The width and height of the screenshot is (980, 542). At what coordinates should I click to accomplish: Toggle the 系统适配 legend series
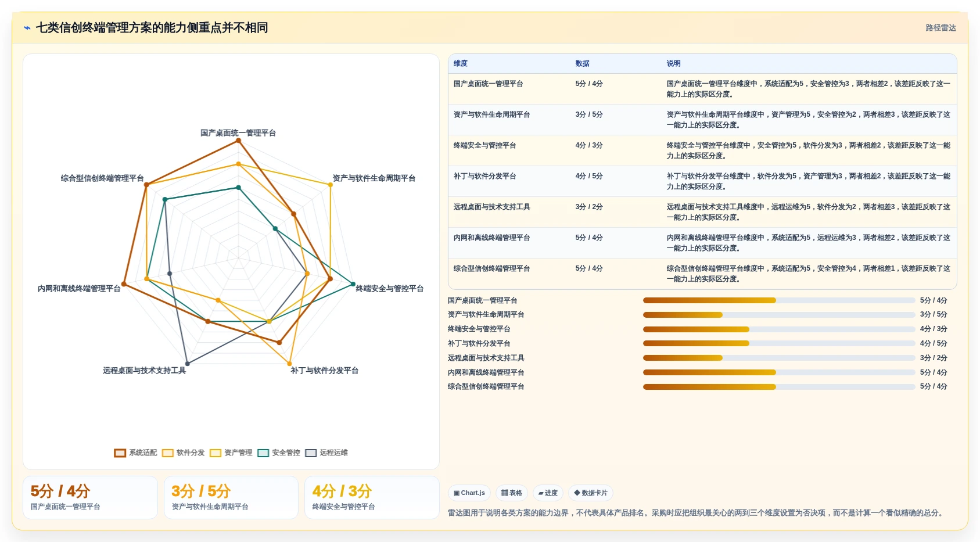135,453
